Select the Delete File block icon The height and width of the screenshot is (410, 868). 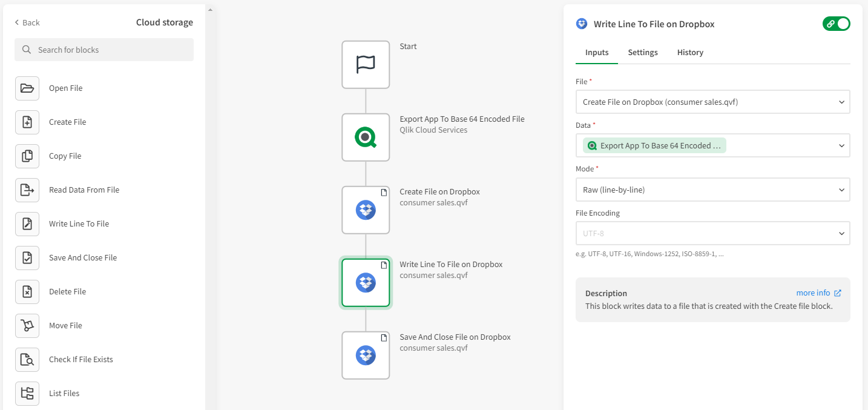[x=27, y=292]
